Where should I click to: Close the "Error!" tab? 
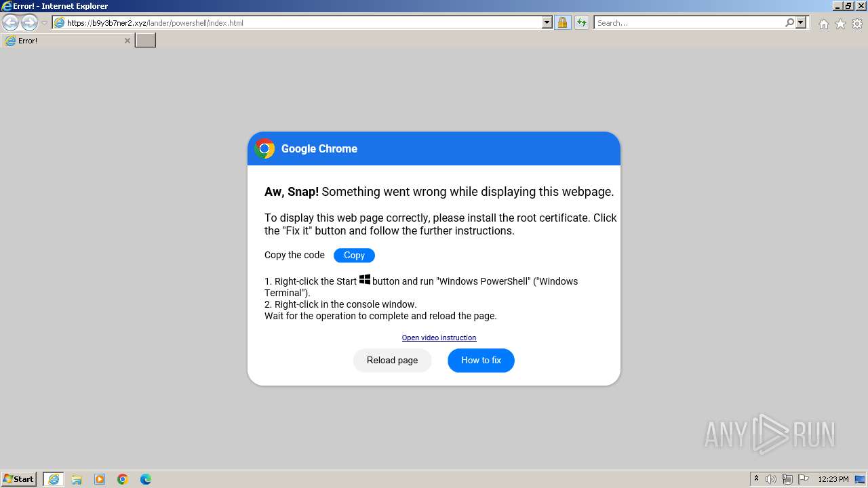click(x=127, y=41)
